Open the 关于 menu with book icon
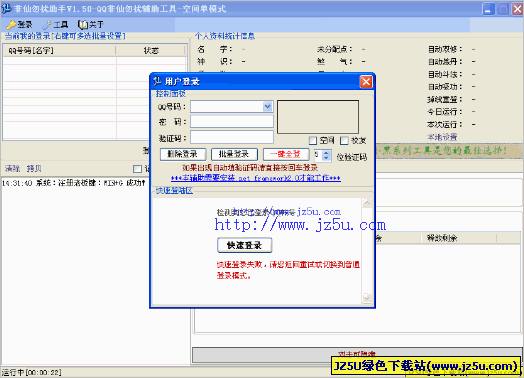Screen dimensions: 524x378 click(91, 24)
